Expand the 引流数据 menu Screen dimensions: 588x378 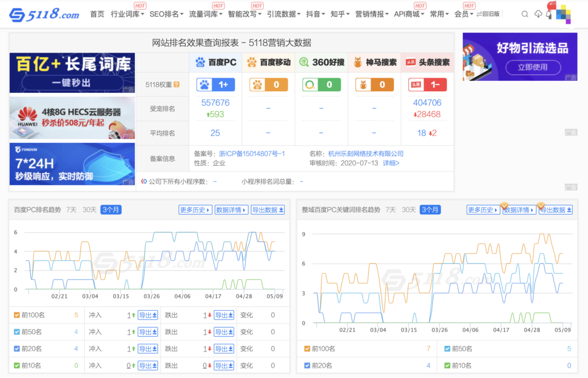pyautogui.click(x=284, y=14)
